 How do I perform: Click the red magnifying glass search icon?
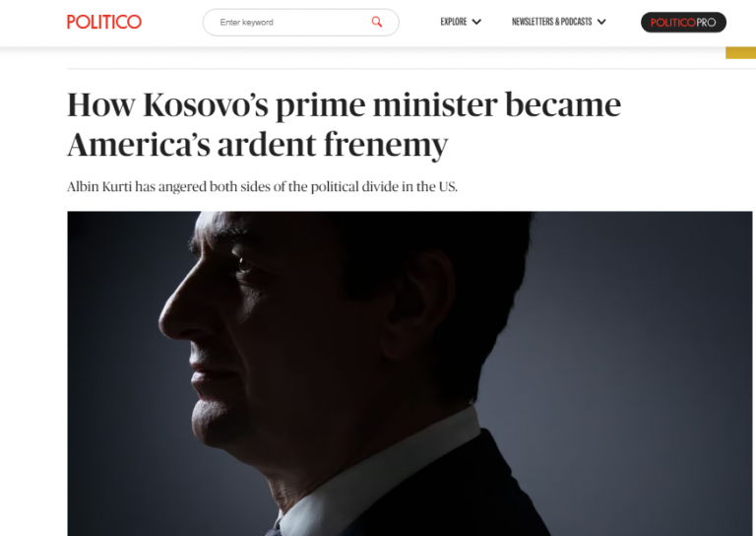click(x=377, y=22)
